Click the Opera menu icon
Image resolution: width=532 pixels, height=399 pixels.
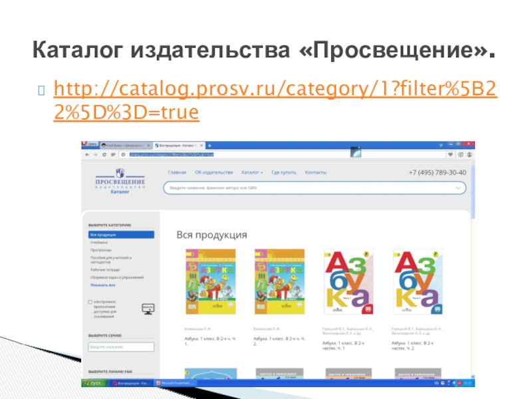89,145
